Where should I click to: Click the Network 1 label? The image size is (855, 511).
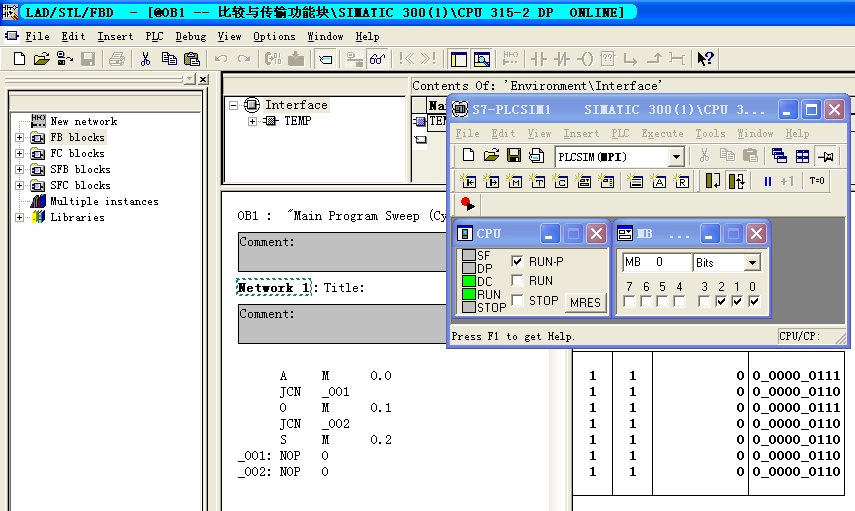tap(273, 287)
